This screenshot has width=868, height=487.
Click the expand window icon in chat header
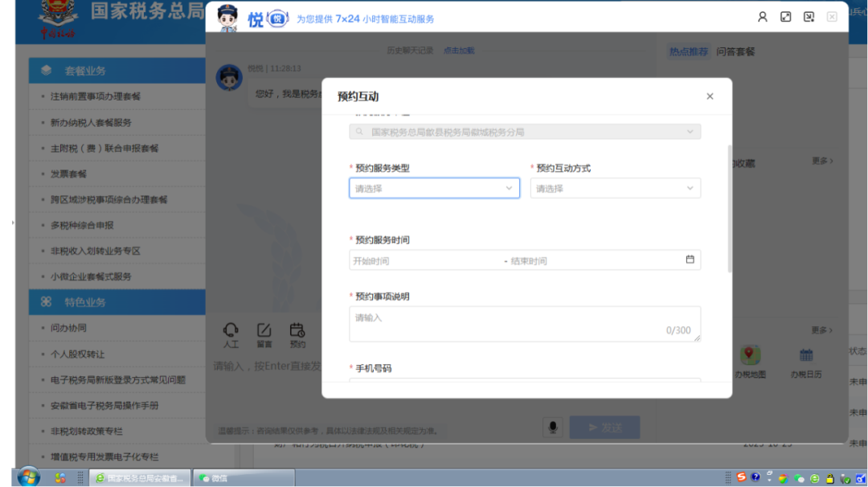click(785, 17)
